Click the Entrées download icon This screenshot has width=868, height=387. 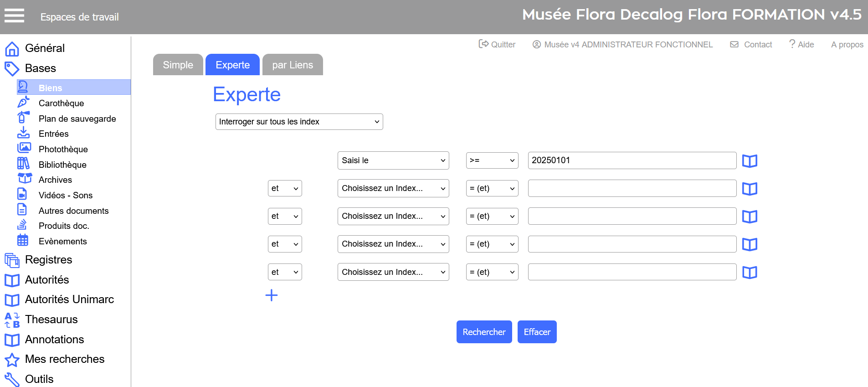coord(23,133)
